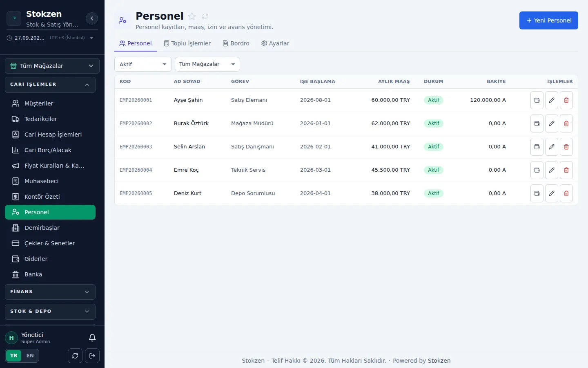The height and width of the screenshot is (368, 588).
Task: Delete Selin Arslan using trash icon
Action: point(566,147)
